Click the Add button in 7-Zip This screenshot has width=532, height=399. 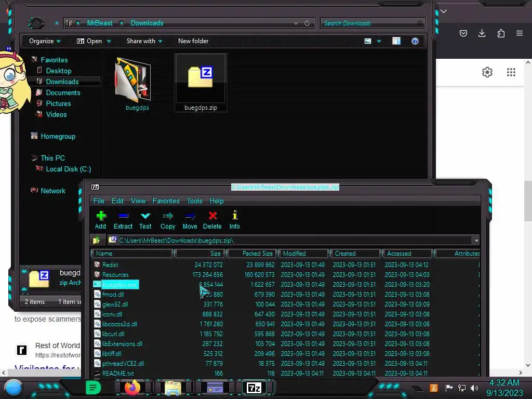[100, 220]
